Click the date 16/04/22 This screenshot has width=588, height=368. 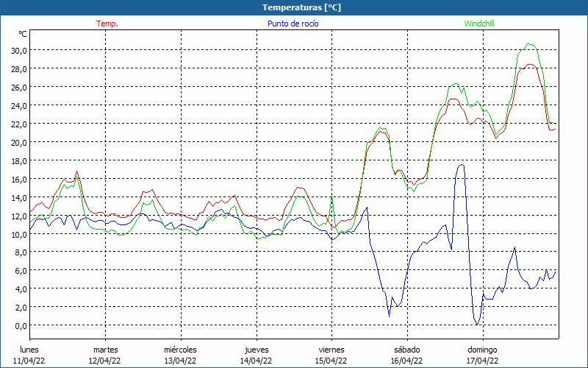click(407, 361)
